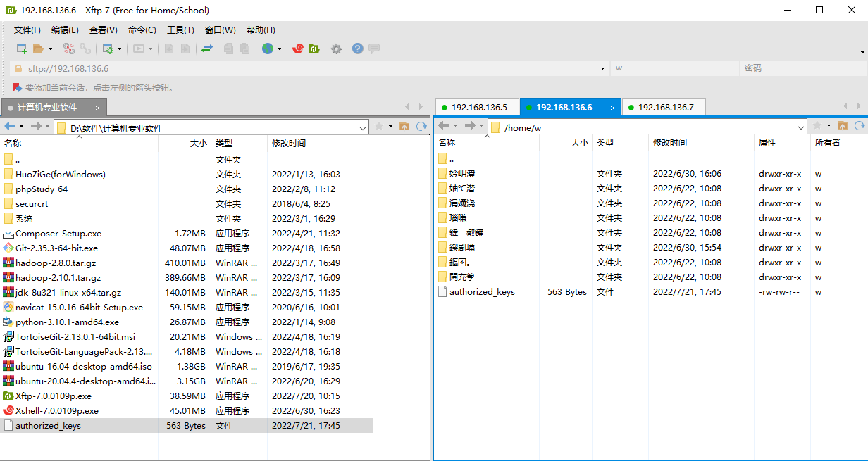Click the green Xftp toolbar icon

314,49
